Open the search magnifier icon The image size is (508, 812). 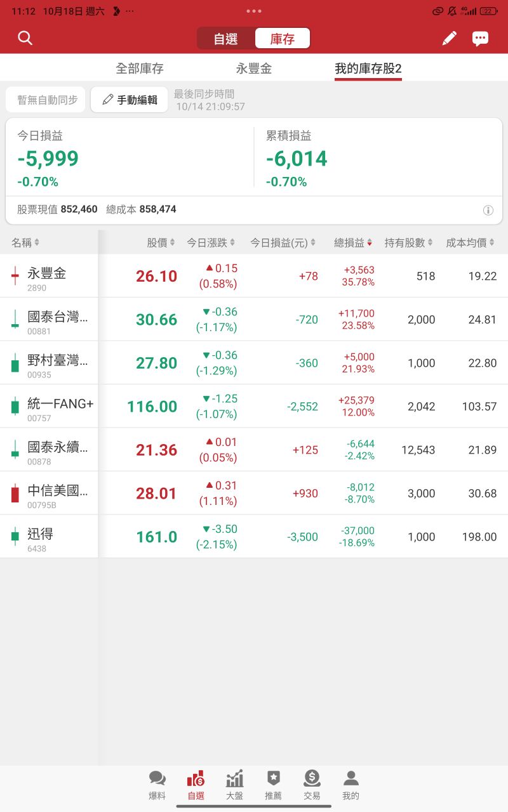(x=25, y=38)
